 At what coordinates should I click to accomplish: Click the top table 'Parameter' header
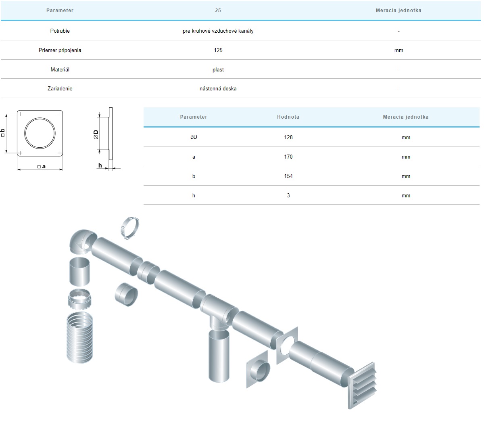pyautogui.click(x=60, y=10)
